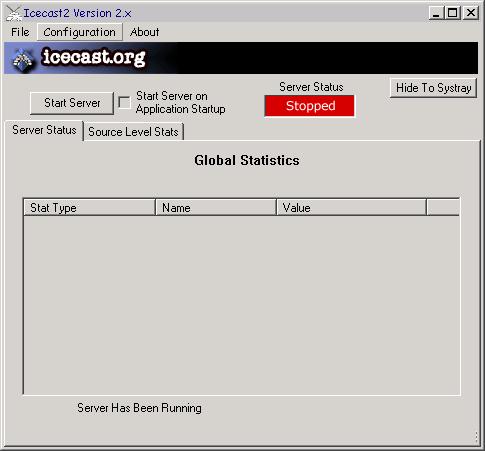The height and width of the screenshot is (451, 485).
Task: Click the Icecast title bar app icon
Action: point(13,13)
